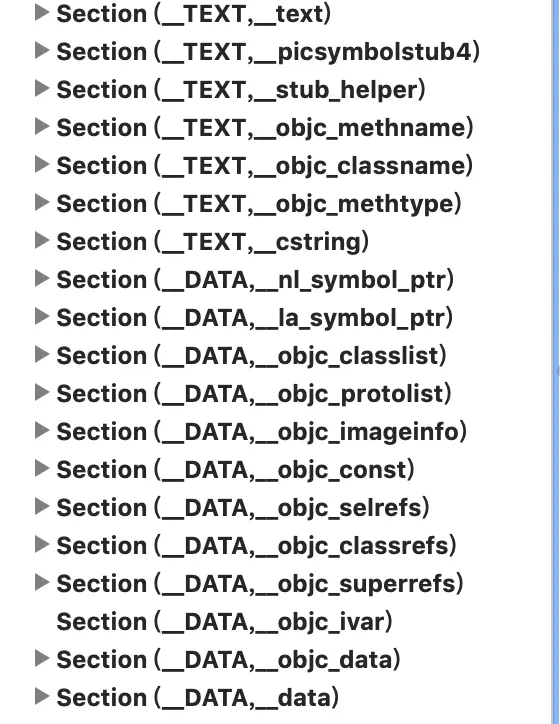Expand the __objc_data disclosure triangle
The width and height of the screenshot is (560, 724).
[42, 659]
